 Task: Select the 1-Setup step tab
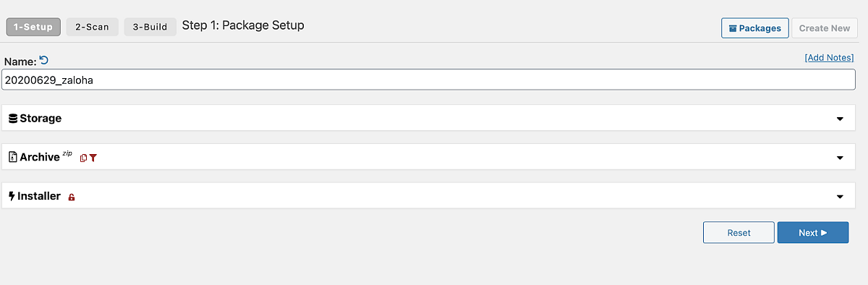point(33,27)
